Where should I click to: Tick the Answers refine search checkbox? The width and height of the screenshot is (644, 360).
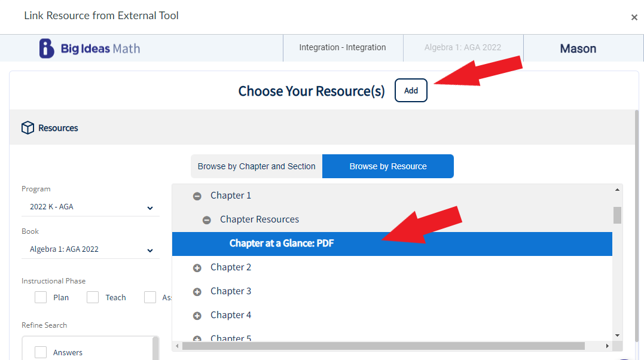pos(41,352)
